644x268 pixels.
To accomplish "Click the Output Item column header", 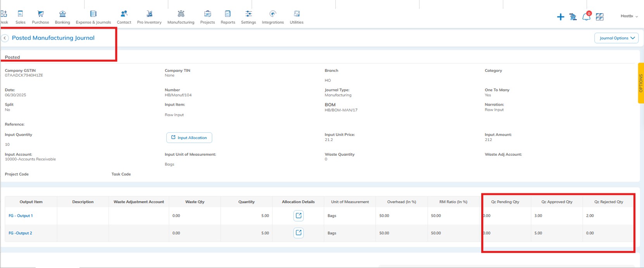I will pyautogui.click(x=31, y=202).
